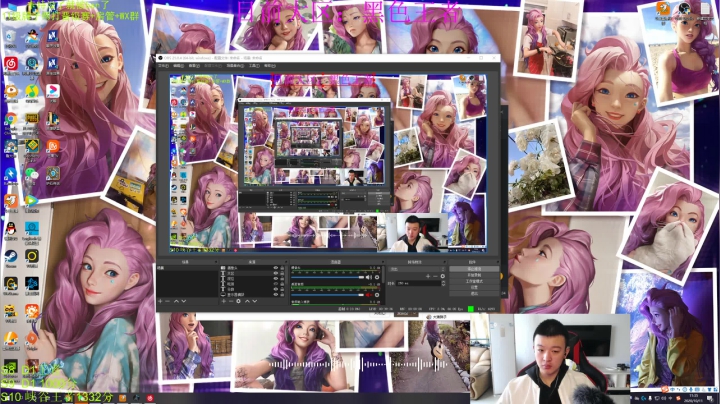720x404 pixels.
Task: Unmute the red muted mixer channel speaker
Action: coord(369,295)
